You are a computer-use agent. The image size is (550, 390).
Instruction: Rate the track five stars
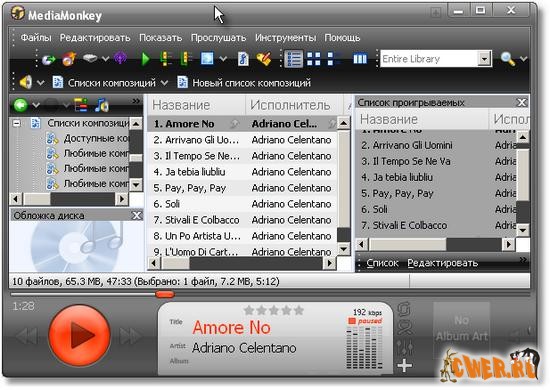pyautogui.click(x=299, y=310)
